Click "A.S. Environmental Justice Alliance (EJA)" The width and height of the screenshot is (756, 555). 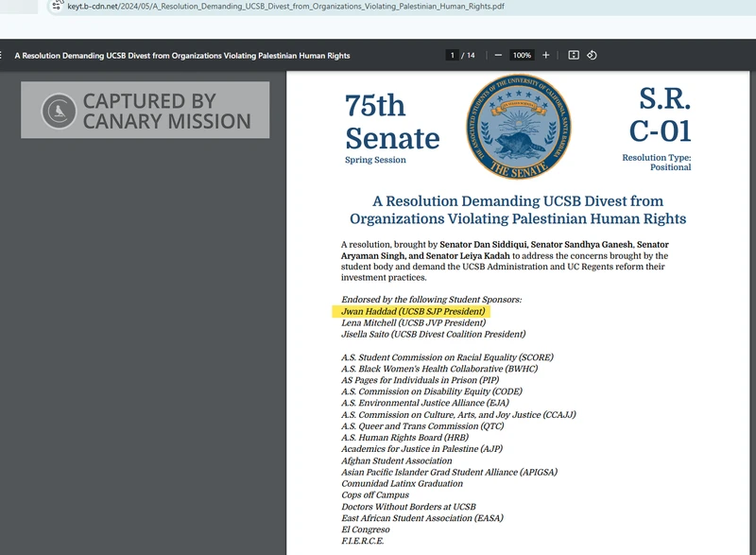tap(425, 403)
